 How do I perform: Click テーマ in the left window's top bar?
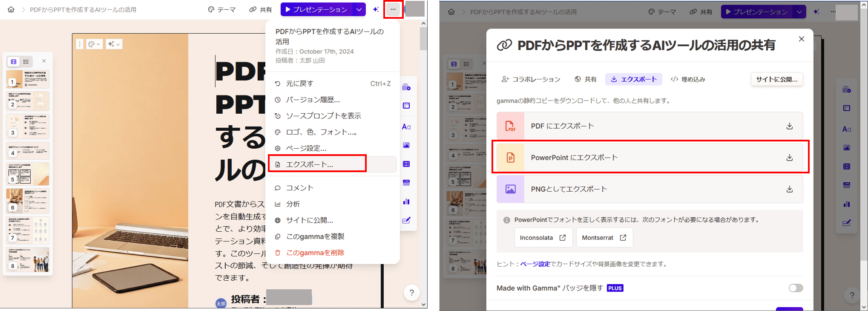coord(221,9)
